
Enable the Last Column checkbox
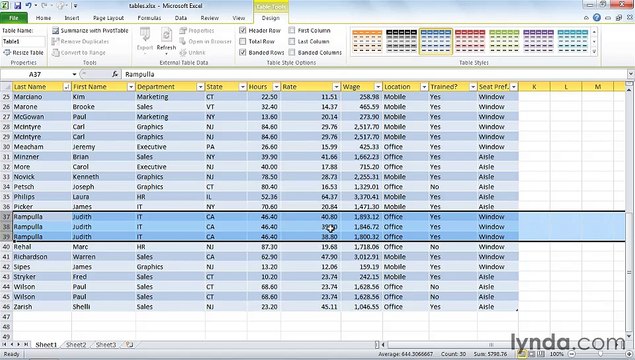[x=292, y=41]
